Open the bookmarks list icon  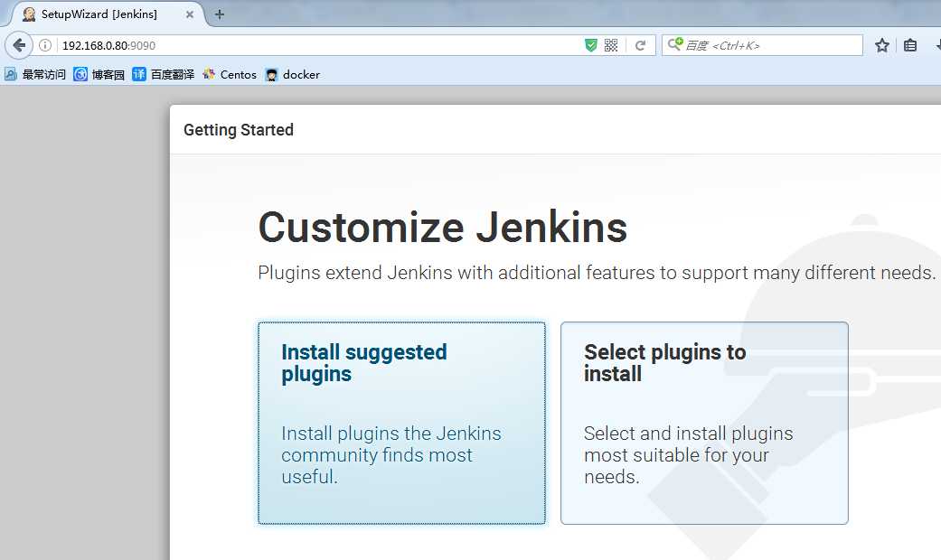tap(910, 45)
